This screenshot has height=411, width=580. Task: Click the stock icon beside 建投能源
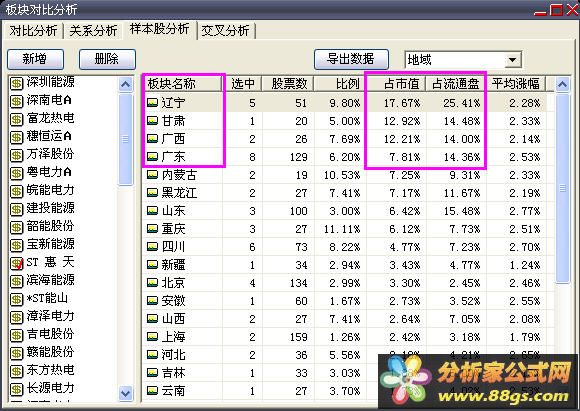(x=16, y=210)
